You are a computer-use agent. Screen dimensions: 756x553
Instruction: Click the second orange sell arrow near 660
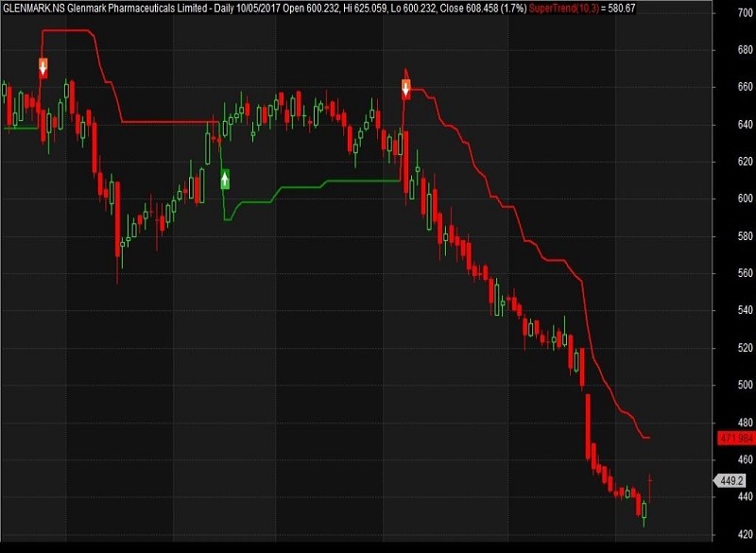406,90
